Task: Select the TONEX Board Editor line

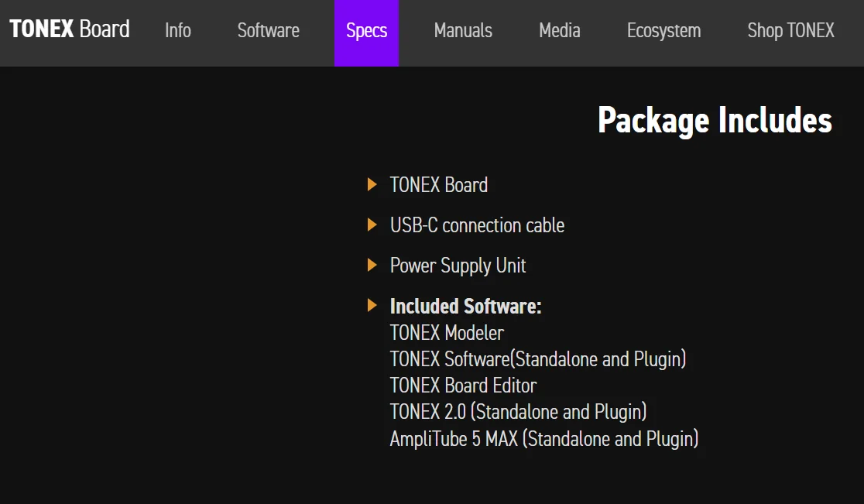Action: pos(464,386)
